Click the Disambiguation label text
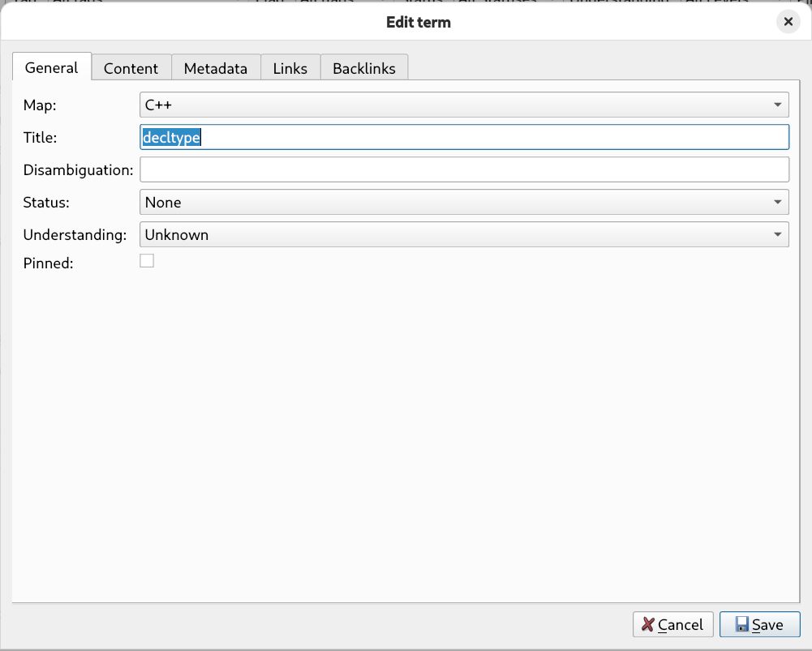 (78, 170)
